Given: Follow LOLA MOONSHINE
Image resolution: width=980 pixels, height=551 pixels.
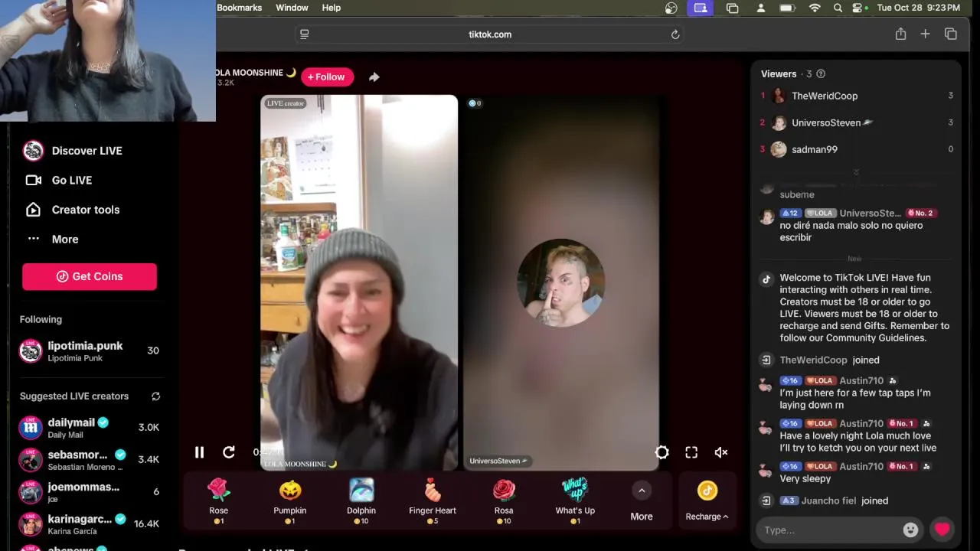Looking at the screenshot, I should [327, 77].
